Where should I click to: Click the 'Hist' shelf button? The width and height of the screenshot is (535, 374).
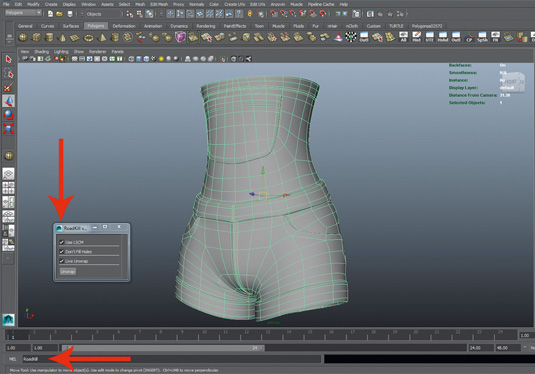coord(416,37)
